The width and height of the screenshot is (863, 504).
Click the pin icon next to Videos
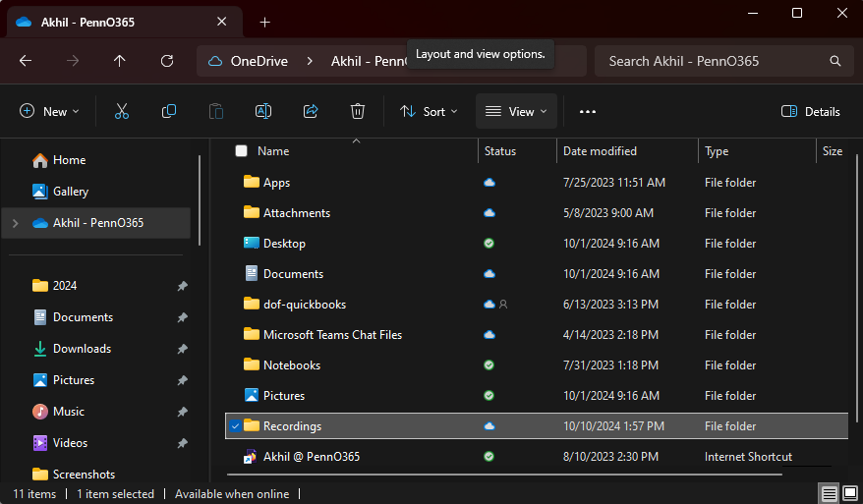coord(182,443)
